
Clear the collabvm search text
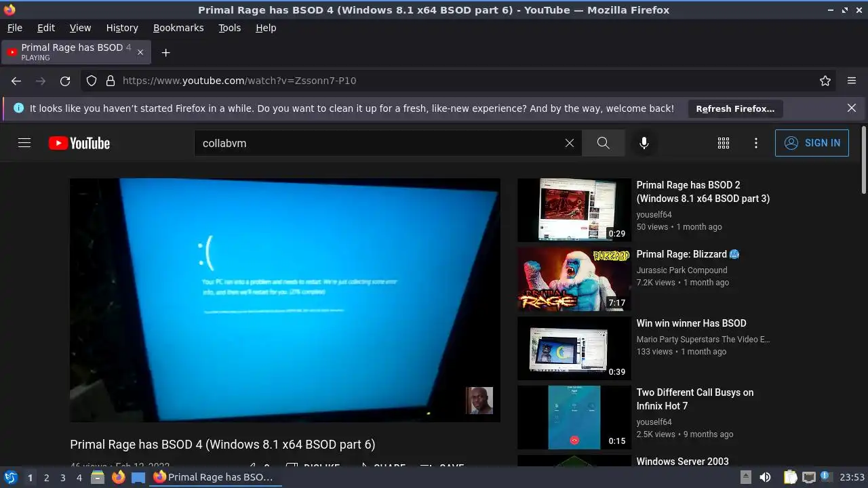click(570, 143)
